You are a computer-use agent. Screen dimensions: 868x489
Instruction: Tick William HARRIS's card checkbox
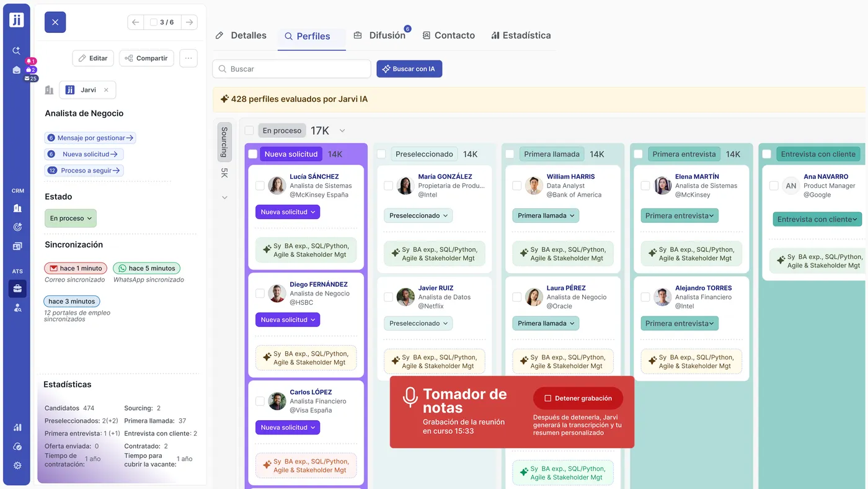click(x=516, y=186)
